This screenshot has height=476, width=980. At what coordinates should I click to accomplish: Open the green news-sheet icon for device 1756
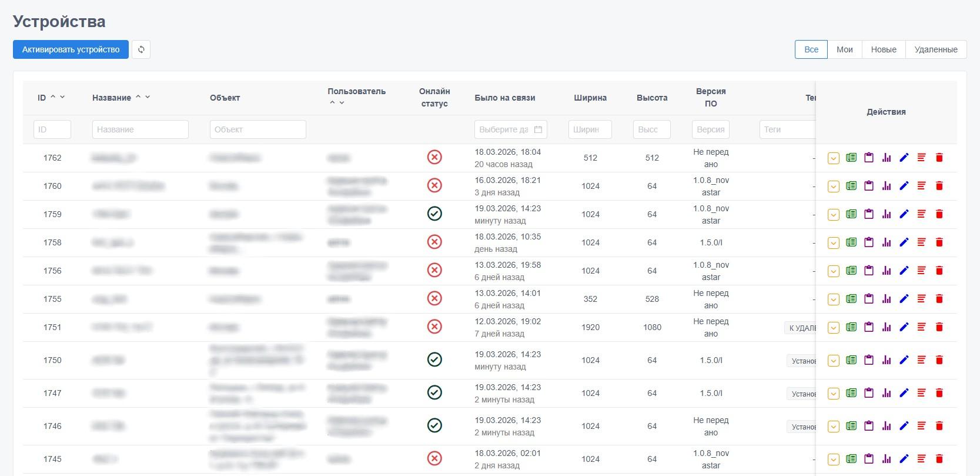coord(851,271)
